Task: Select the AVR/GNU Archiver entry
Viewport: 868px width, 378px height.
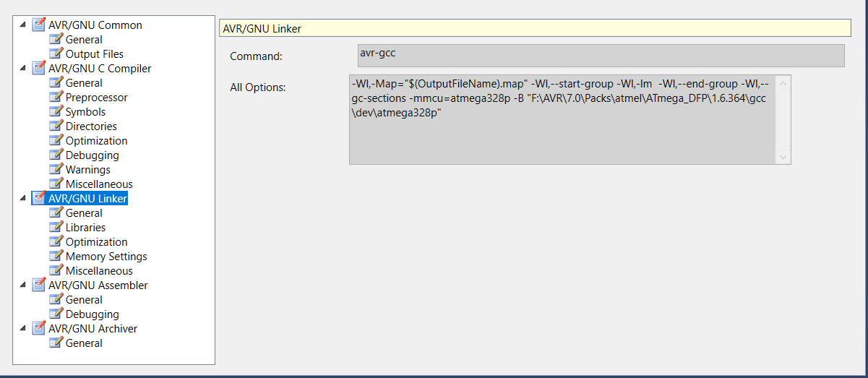Action: tap(93, 329)
